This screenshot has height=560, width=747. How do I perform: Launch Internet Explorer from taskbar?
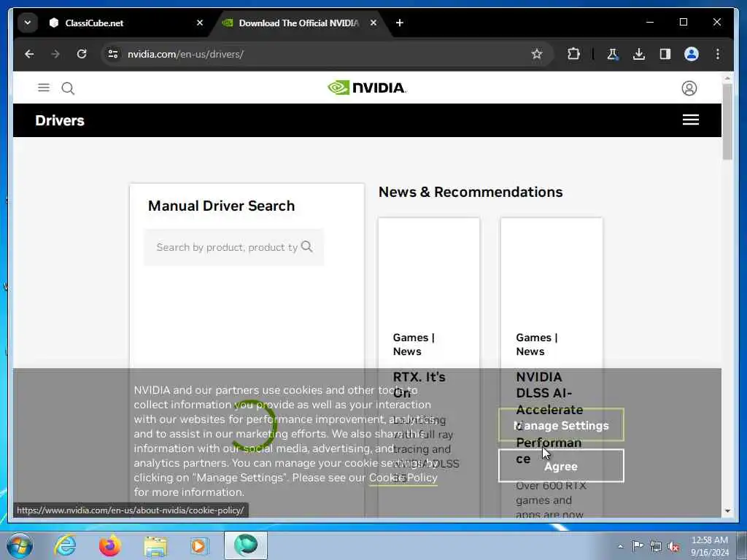(x=65, y=545)
